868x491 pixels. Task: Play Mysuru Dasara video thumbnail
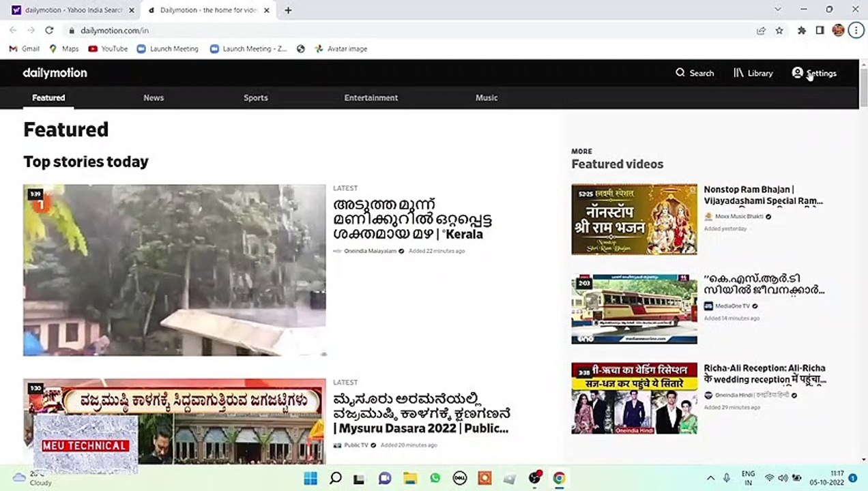(x=174, y=421)
